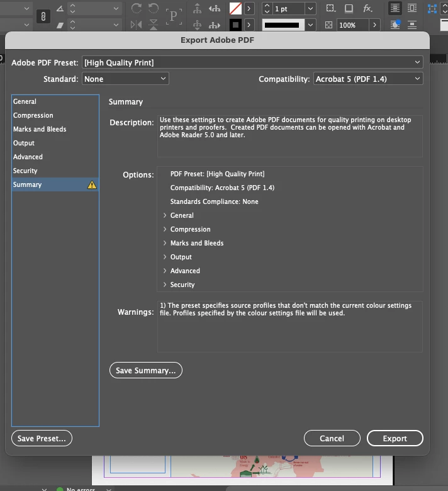Open the stroke swatch arrow menu
This screenshot has width=448, height=491.
pyautogui.click(x=249, y=25)
